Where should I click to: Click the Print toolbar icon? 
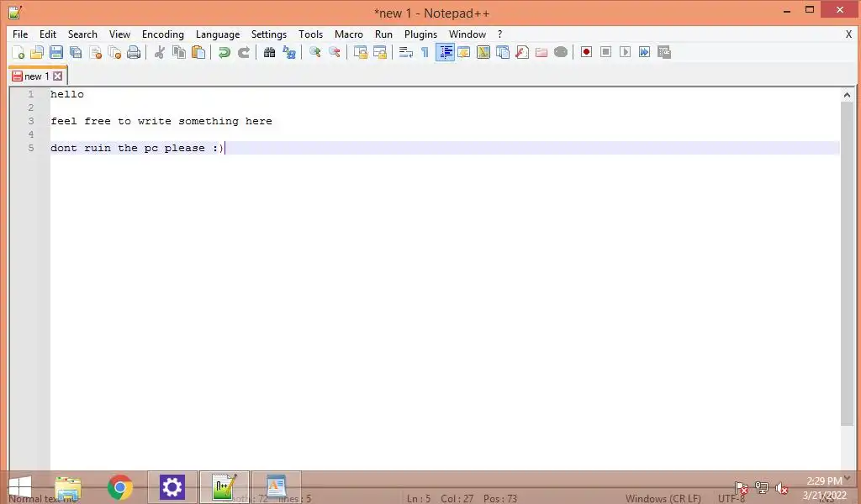pyautogui.click(x=134, y=52)
